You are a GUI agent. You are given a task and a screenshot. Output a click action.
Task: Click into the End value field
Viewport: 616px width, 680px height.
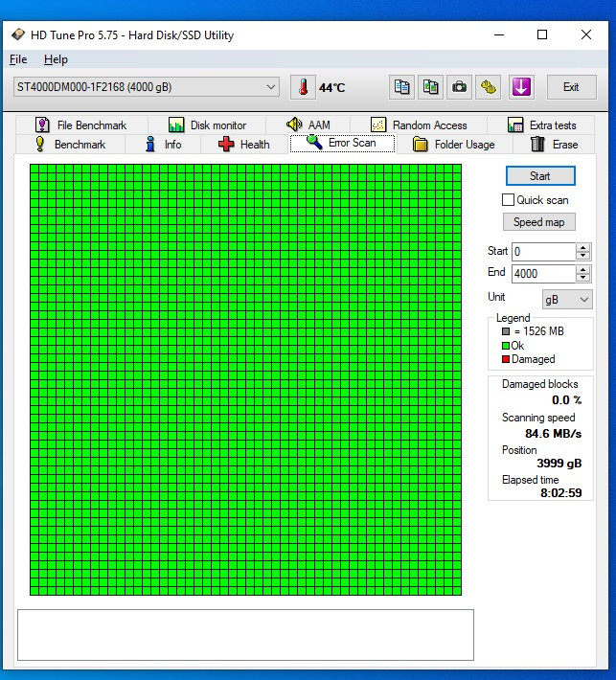click(542, 273)
